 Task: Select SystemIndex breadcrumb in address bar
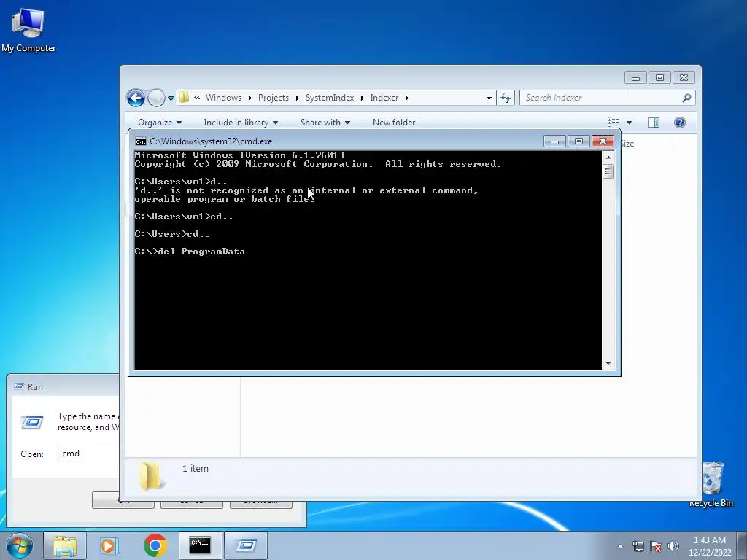click(330, 98)
